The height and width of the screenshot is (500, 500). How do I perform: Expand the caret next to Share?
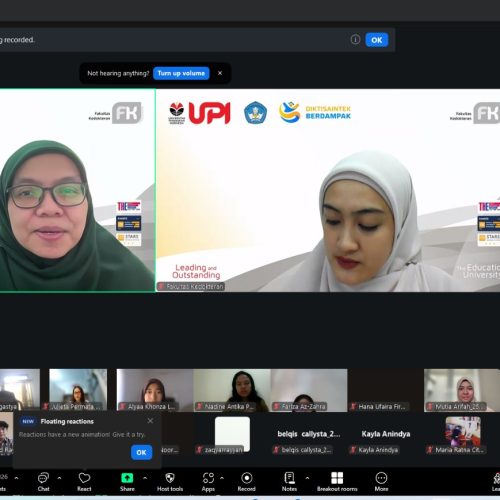tap(145, 478)
